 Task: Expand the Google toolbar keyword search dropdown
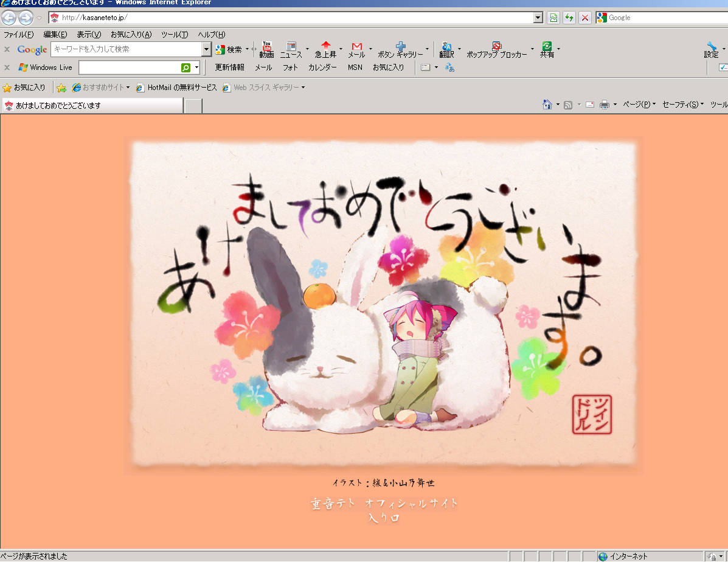[207, 49]
